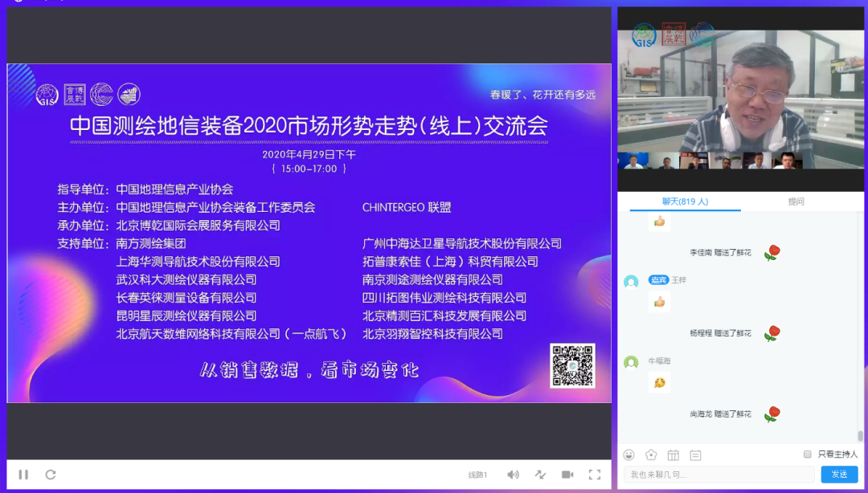Open the 线路1 line selector
Viewport: 868px width, 493px height.
tap(478, 475)
